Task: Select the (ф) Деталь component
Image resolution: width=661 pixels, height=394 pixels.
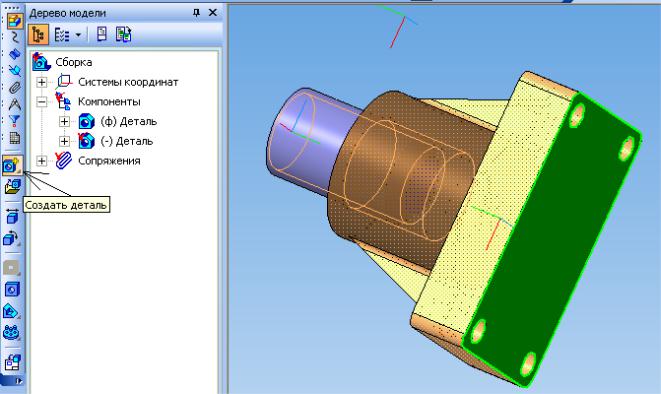Action: [x=129, y=121]
